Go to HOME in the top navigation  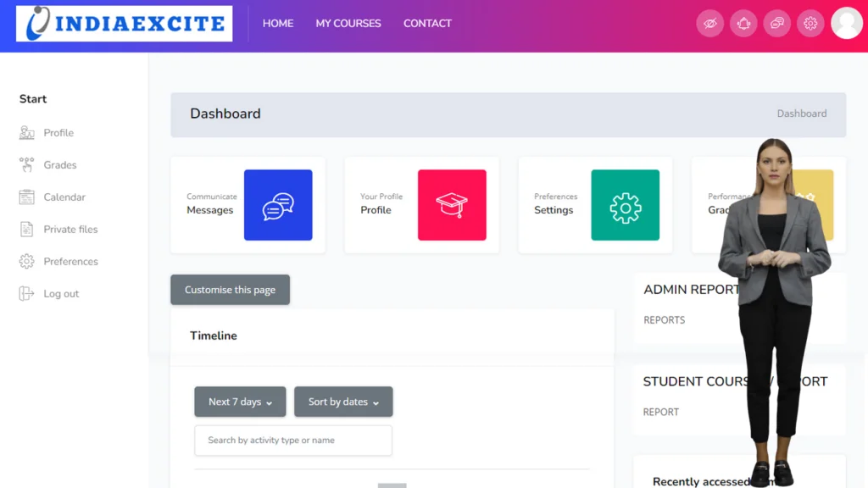click(x=278, y=24)
